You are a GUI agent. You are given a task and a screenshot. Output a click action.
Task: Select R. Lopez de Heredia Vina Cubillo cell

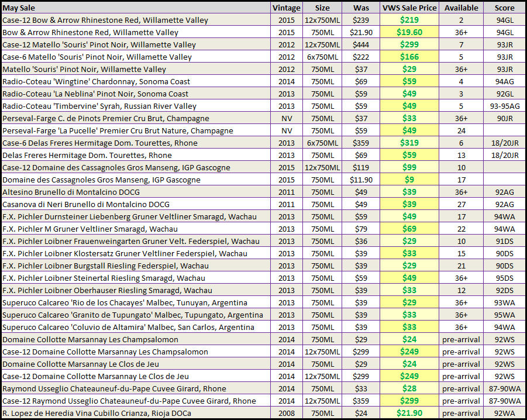136,413
